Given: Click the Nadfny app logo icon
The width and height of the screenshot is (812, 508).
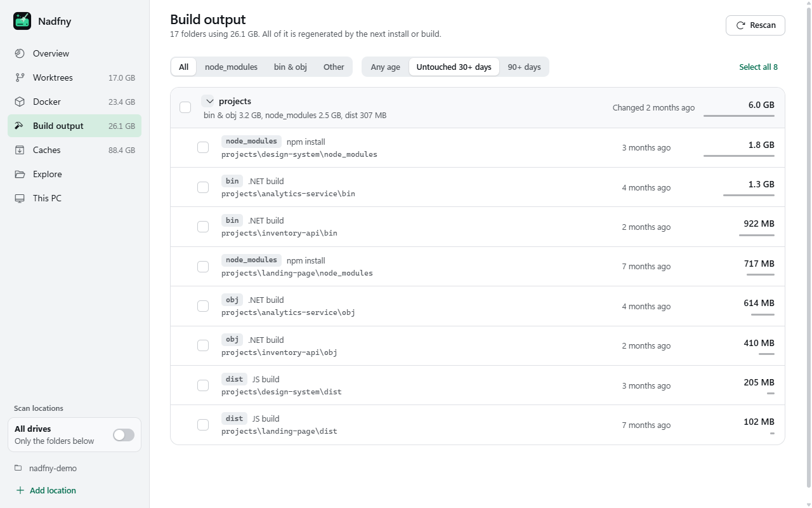Looking at the screenshot, I should [x=22, y=21].
